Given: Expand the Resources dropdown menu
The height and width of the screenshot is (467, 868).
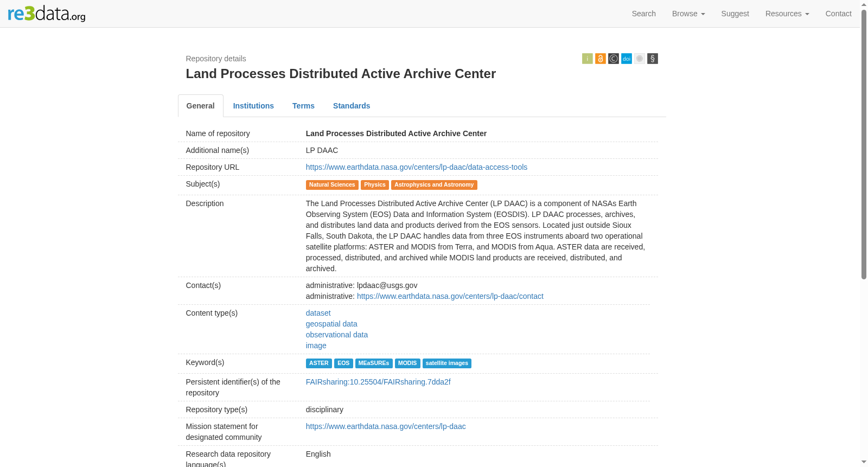Looking at the screenshot, I should (x=787, y=14).
